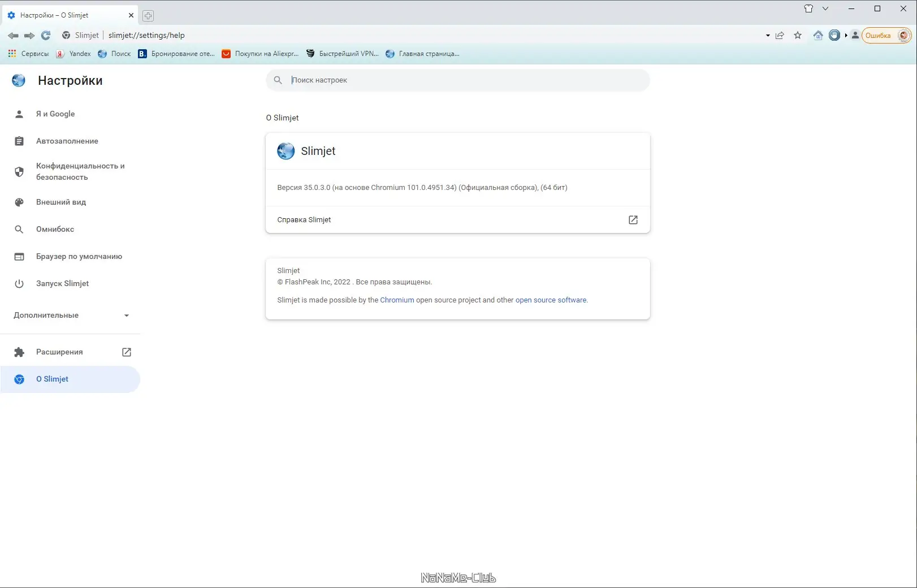Viewport: 917px width, 588px height.
Task: Open Омнибокс settings section
Action: tap(70, 229)
